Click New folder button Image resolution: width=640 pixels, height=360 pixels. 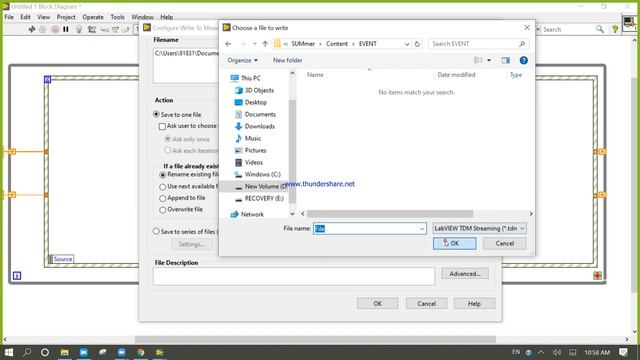pos(287,60)
